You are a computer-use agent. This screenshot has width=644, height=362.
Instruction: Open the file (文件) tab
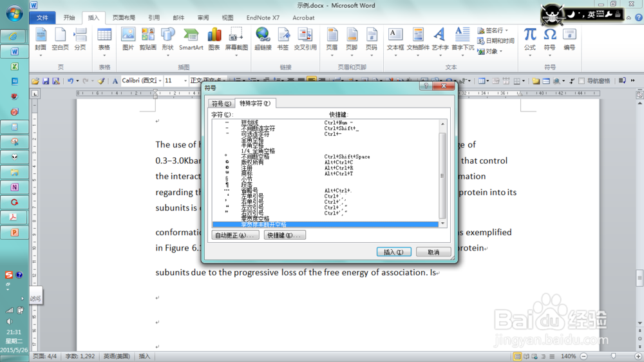43,17
